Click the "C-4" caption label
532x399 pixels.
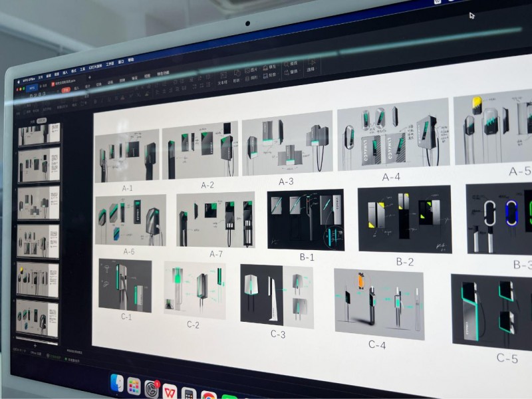click(x=377, y=345)
